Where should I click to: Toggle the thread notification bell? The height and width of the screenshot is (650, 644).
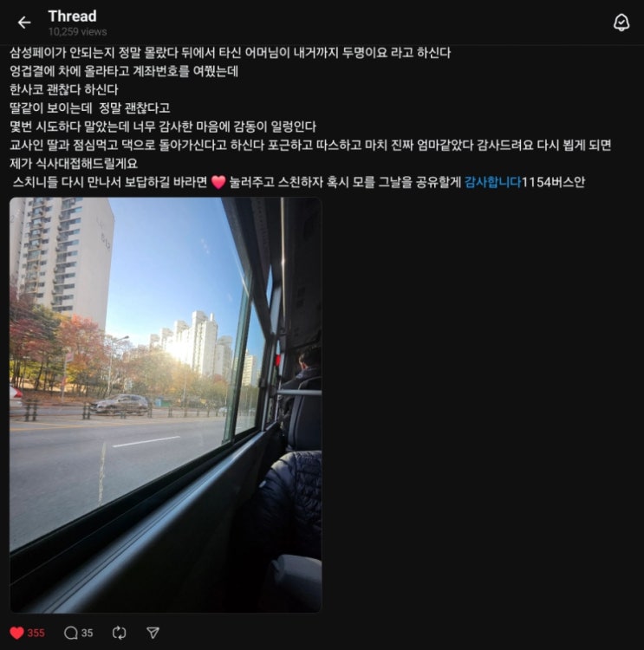pos(621,23)
